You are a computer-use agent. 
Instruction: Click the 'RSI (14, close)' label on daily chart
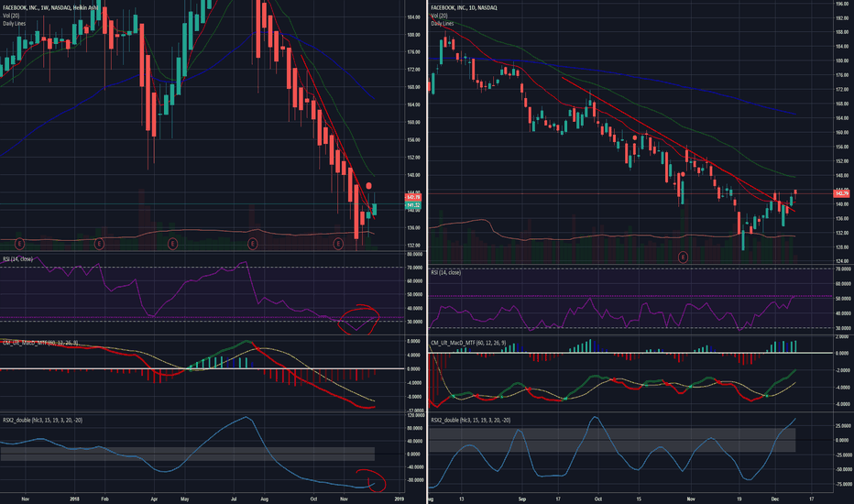coord(446,272)
